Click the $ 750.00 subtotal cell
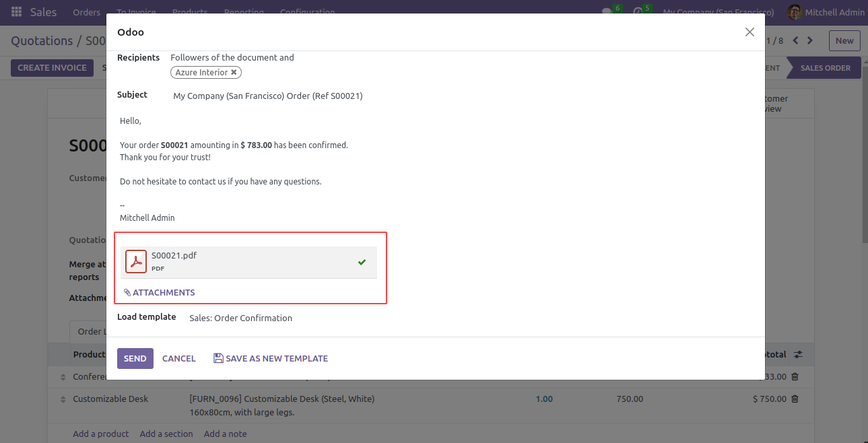Screen dimensions: 868x443 point(770,399)
